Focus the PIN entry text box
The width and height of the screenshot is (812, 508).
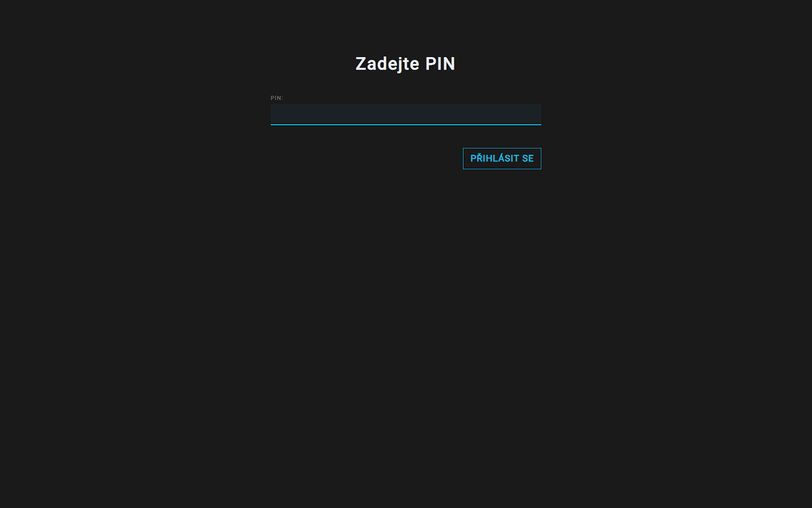405,114
